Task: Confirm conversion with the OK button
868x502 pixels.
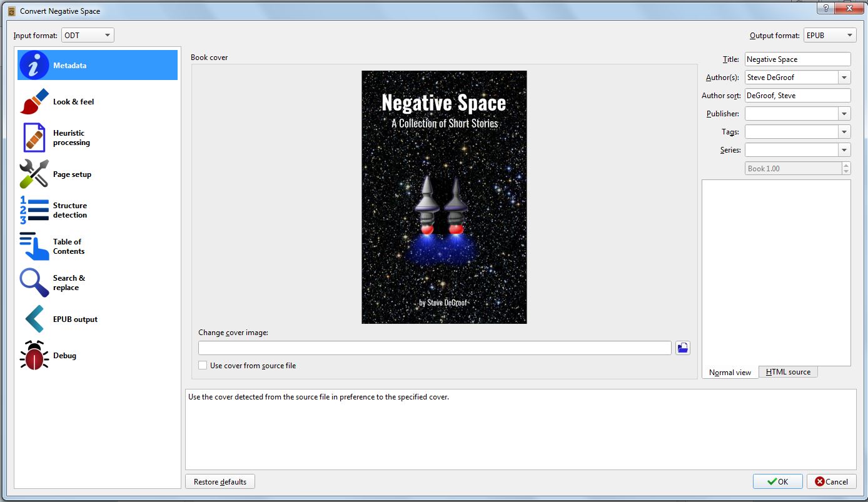Action: pyautogui.click(x=777, y=481)
